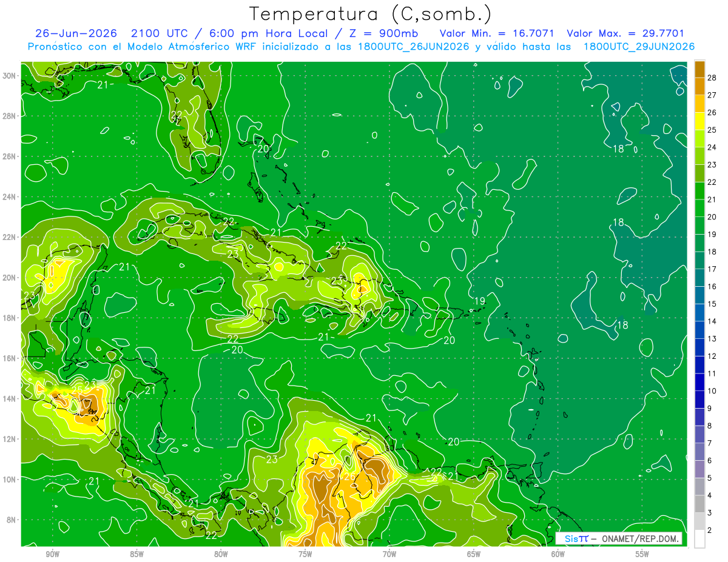Pick the gray swatch between color bar labels 3 and 4

point(699,504)
